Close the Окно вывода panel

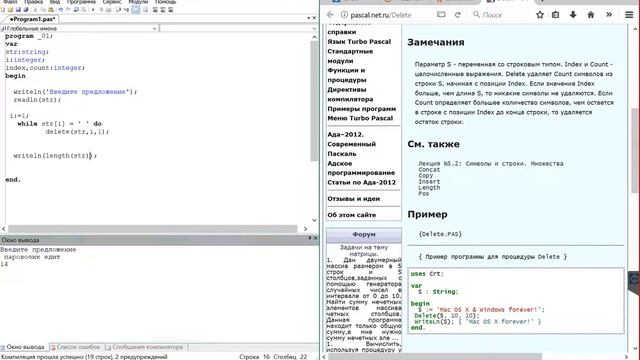[x=315, y=238]
